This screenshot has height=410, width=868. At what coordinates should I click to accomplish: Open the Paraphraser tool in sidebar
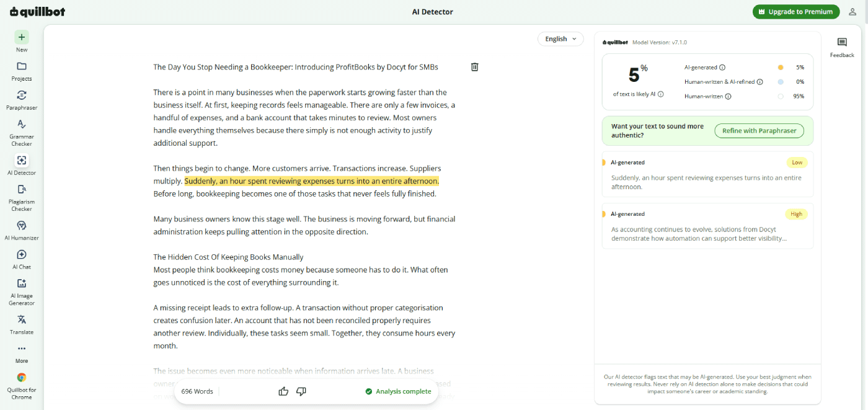coord(22,100)
